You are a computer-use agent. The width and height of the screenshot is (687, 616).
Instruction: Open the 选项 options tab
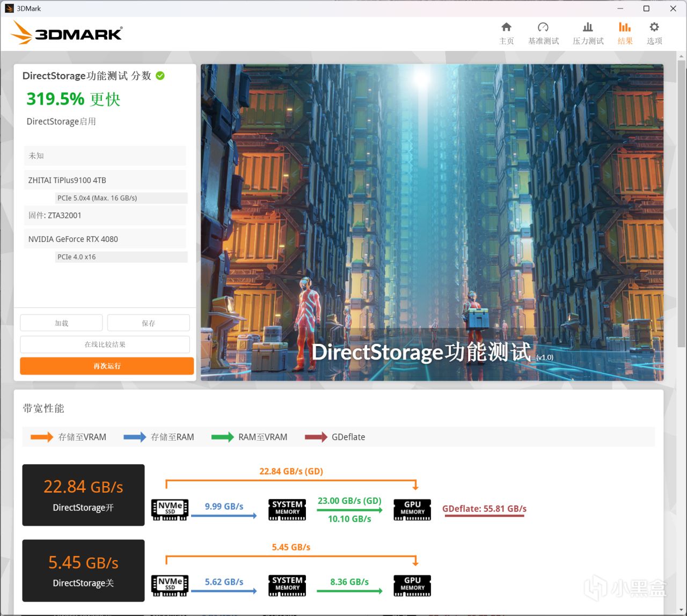(x=654, y=33)
